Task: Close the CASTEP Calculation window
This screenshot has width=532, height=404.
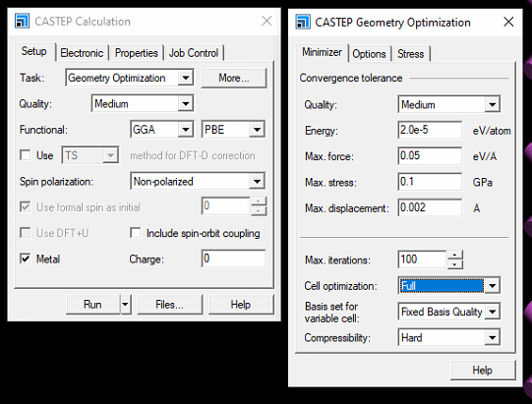Action: (x=267, y=21)
